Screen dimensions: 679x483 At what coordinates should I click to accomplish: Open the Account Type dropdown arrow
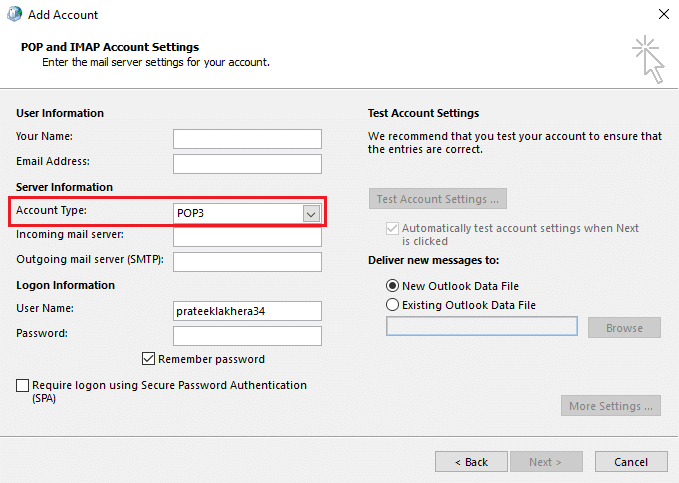pyautogui.click(x=311, y=213)
